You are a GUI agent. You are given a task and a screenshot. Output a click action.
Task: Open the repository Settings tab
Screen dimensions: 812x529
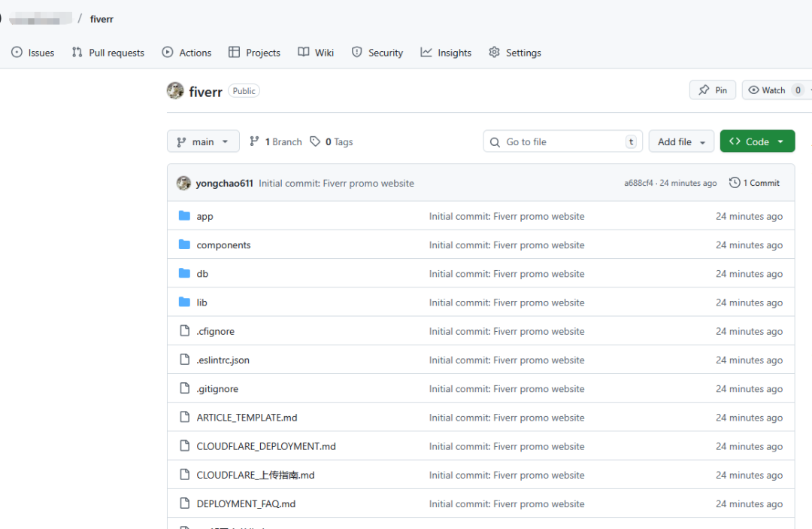pyautogui.click(x=515, y=53)
